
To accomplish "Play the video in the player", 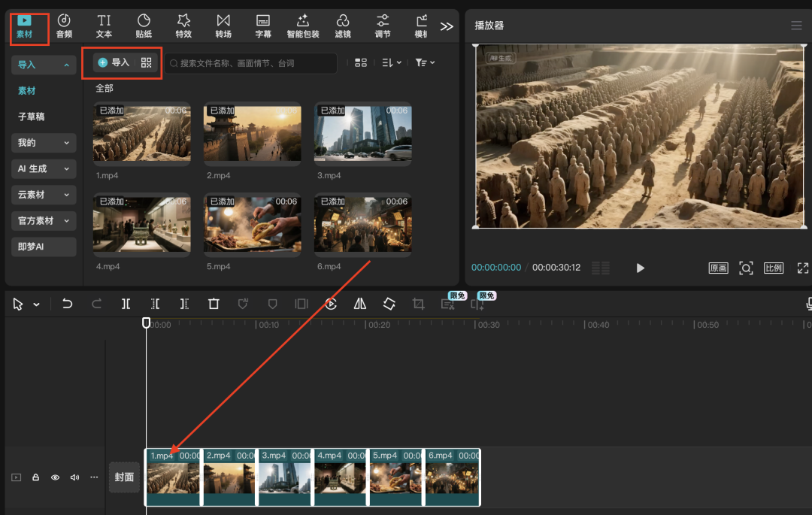I will pos(640,268).
